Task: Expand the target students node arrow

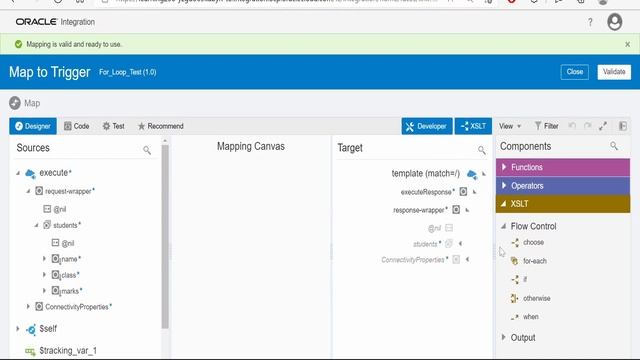Action: (460, 244)
